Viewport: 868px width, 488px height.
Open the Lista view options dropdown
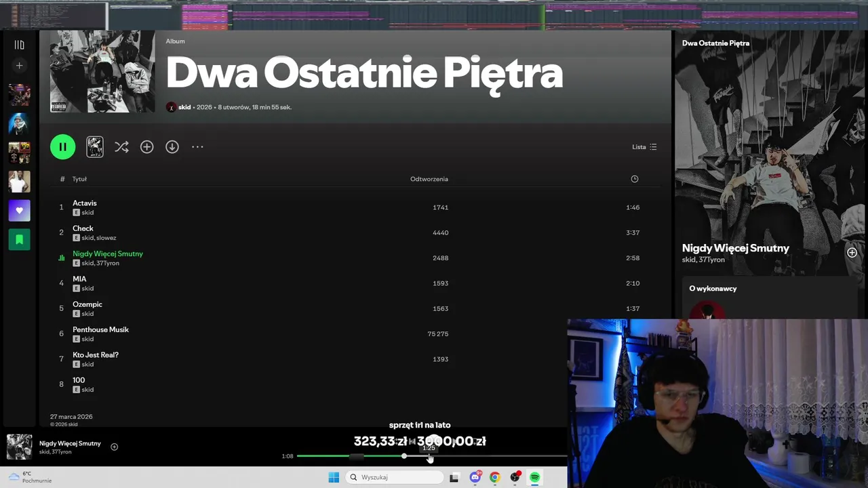coord(644,146)
